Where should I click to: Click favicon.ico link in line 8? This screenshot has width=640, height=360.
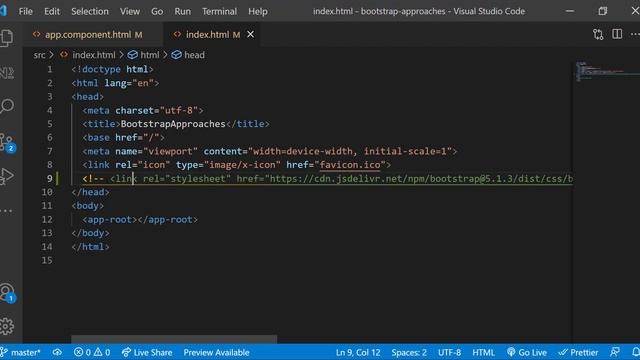click(x=350, y=165)
